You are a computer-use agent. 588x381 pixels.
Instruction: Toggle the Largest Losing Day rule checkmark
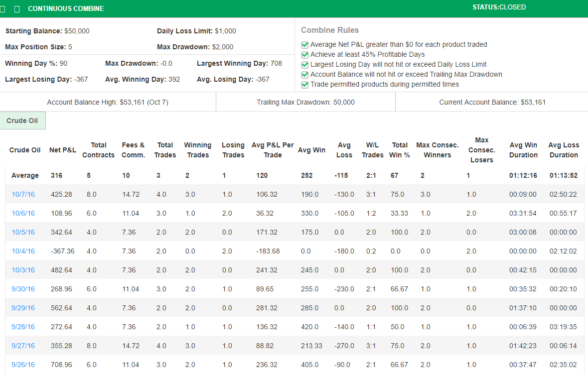(304, 64)
